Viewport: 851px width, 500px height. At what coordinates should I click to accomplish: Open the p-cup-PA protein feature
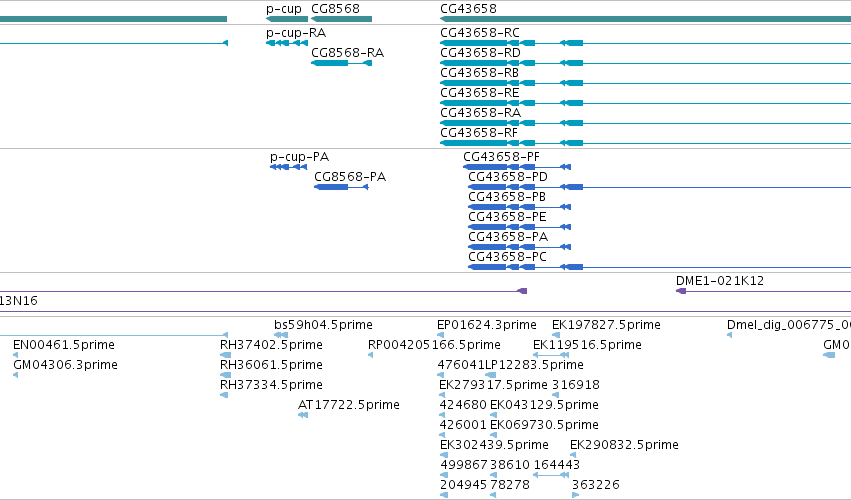300,157
